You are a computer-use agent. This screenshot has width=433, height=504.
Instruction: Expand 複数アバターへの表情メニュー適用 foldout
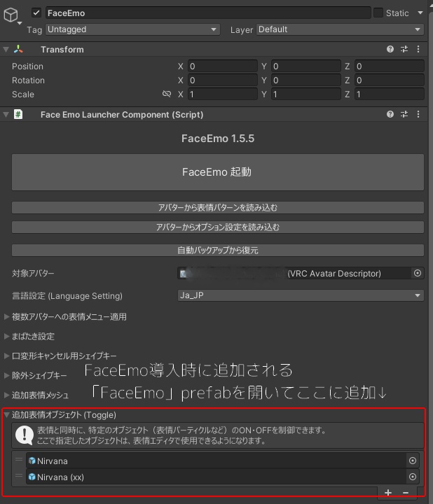coord(6,316)
